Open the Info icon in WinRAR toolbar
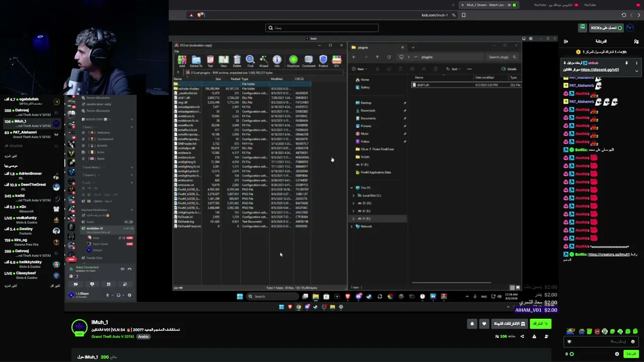Image resolution: width=644 pixels, height=362 pixels. 277,61
